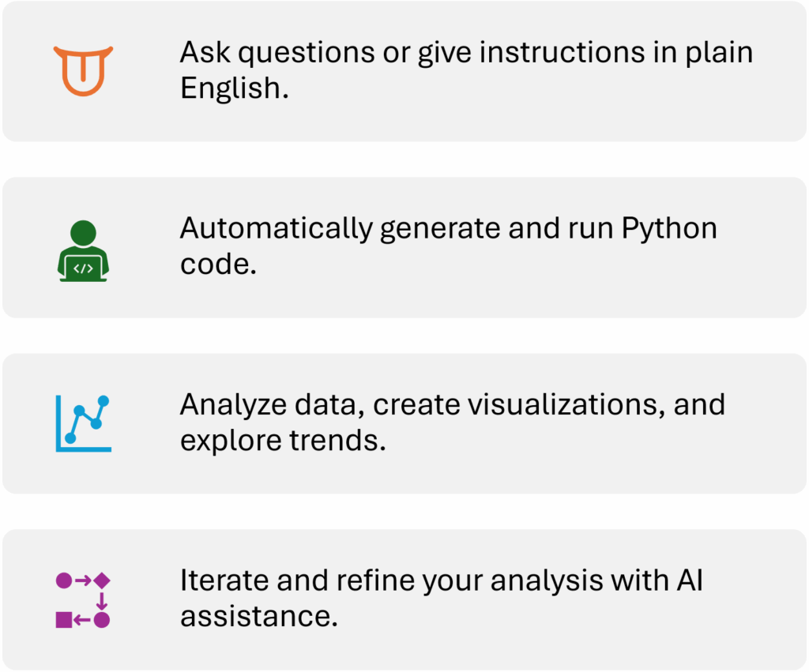Select the "Automatically generate and run" text line
Viewport: 809px width, 672px height.
[397, 228]
